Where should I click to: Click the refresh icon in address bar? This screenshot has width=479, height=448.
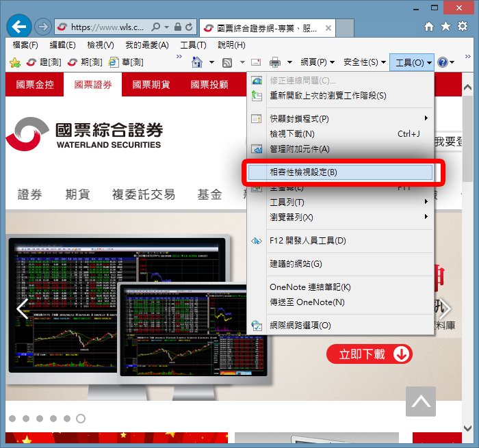pyautogui.click(x=189, y=27)
